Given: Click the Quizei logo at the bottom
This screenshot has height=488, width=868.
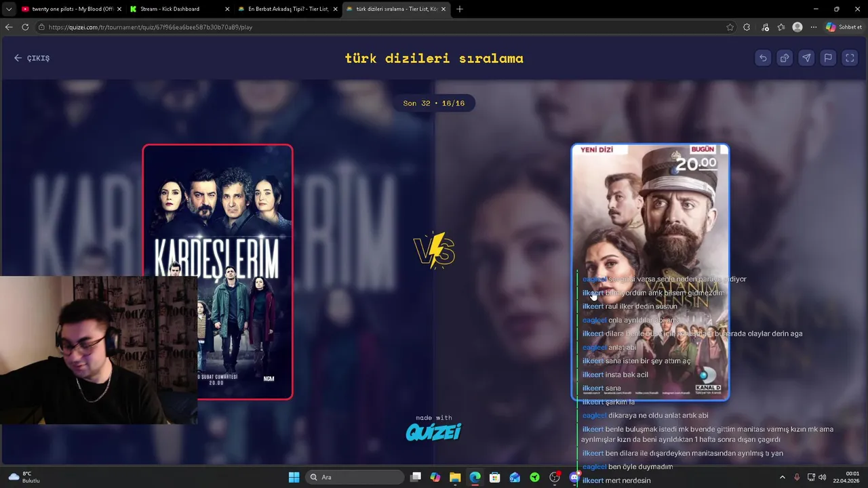Looking at the screenshot, I should [434, 432].
